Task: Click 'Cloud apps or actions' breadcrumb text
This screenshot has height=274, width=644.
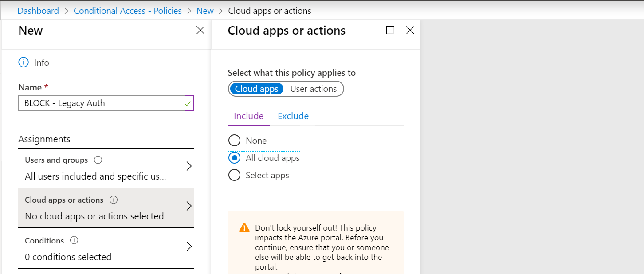Action: point(270,11)
